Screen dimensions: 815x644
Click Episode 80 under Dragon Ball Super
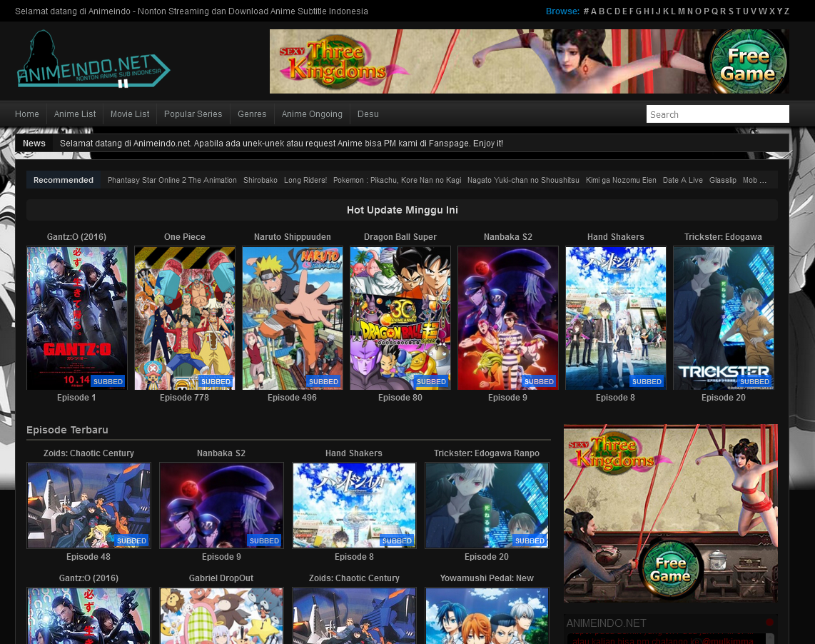(400, 398)
